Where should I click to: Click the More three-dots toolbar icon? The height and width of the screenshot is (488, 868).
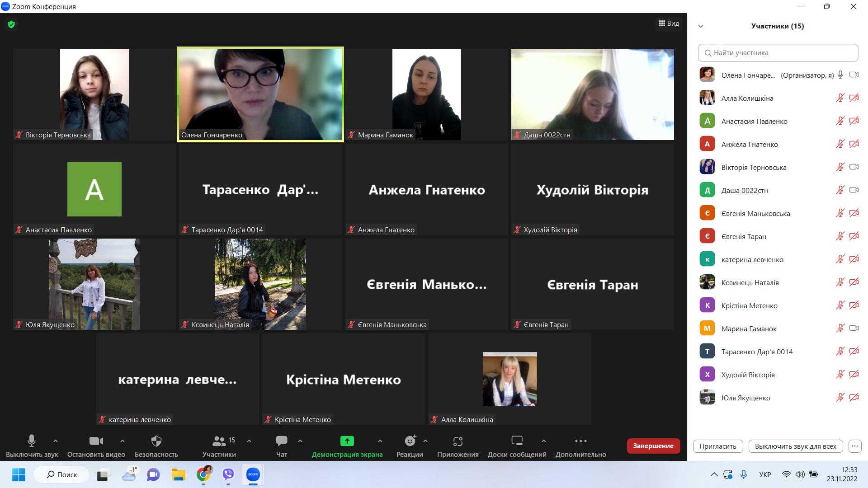(580, 441)
